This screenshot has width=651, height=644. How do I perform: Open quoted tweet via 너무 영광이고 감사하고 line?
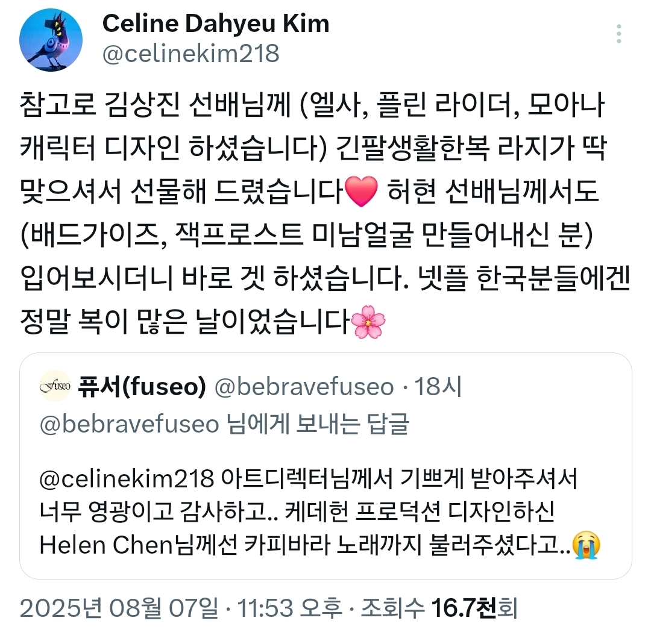pos(297,511)
